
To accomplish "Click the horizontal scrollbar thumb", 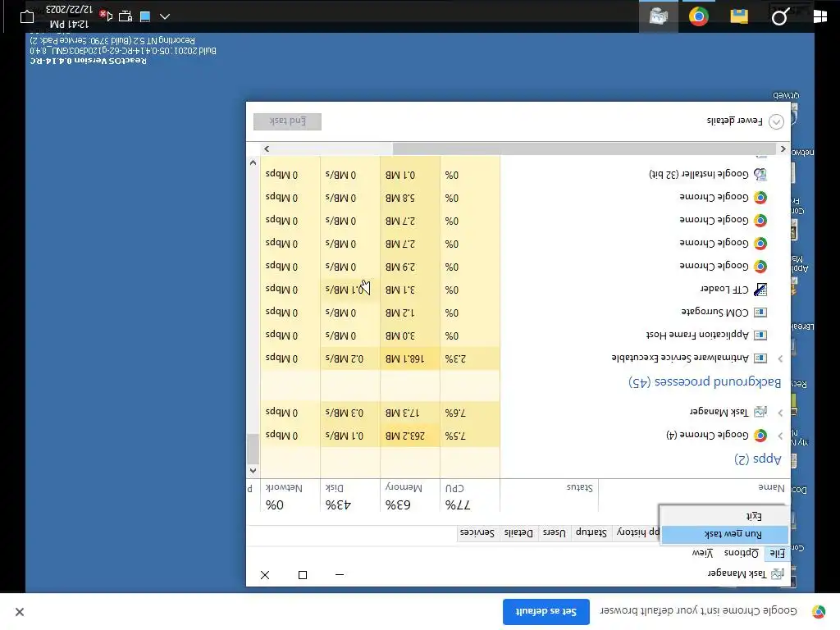I will tap(584, 149).
